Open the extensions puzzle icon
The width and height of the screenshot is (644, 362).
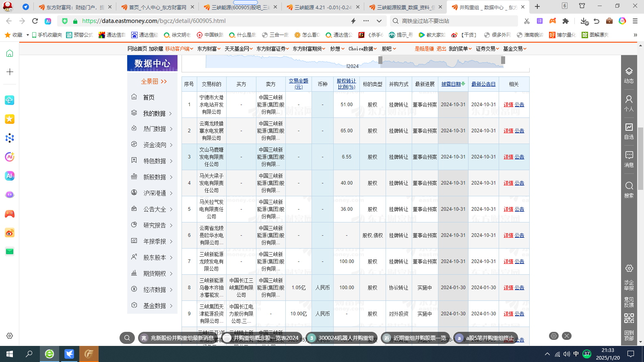click(x=566, y=21)
